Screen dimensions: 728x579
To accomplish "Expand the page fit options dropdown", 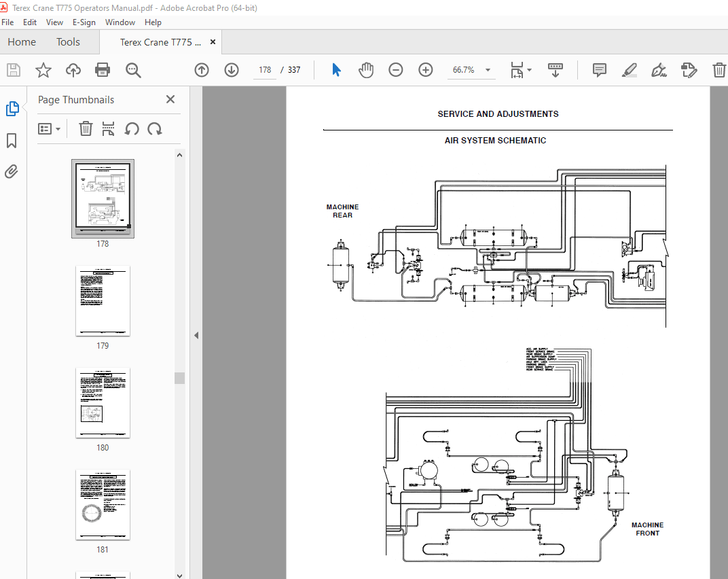I will tap(529, 69).
